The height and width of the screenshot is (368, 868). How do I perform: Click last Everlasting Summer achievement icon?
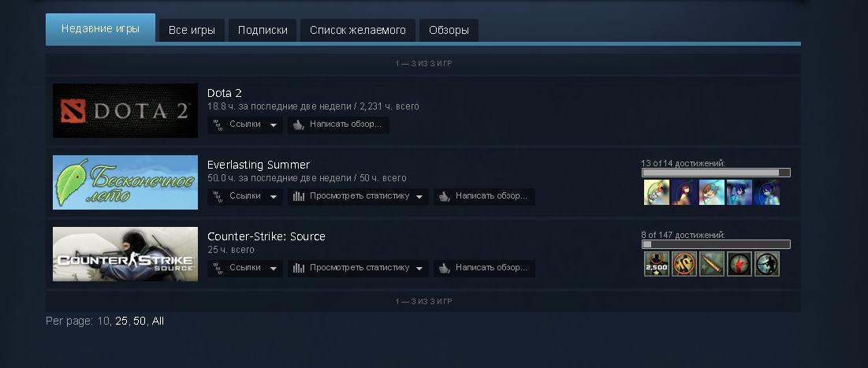pos(767,192)
